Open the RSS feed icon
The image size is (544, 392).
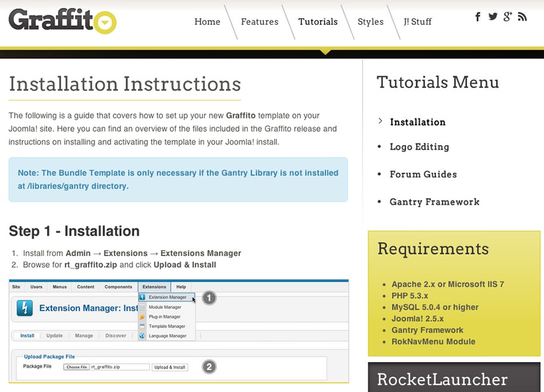coord(522,16)
